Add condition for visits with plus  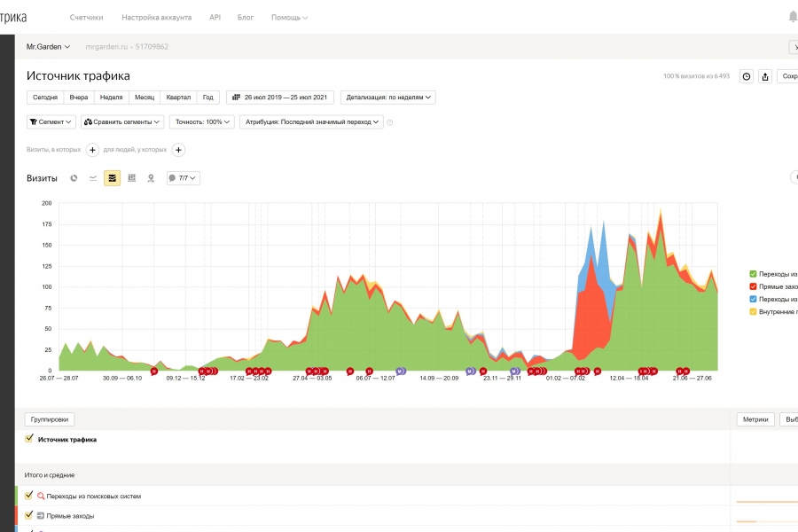click(x=92, y=150)
